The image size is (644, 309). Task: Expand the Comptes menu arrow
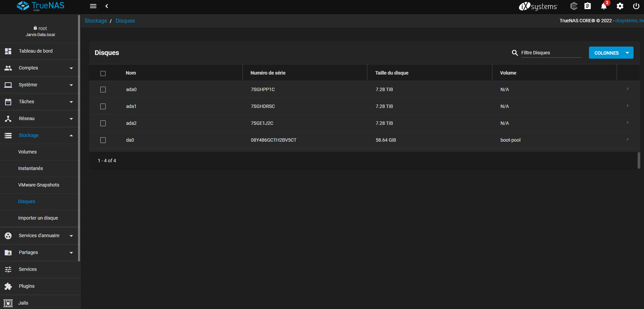[71, 68]
